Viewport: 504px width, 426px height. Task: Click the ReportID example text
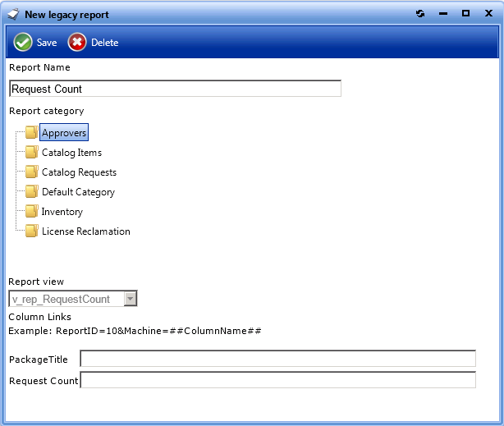[158, 331]
